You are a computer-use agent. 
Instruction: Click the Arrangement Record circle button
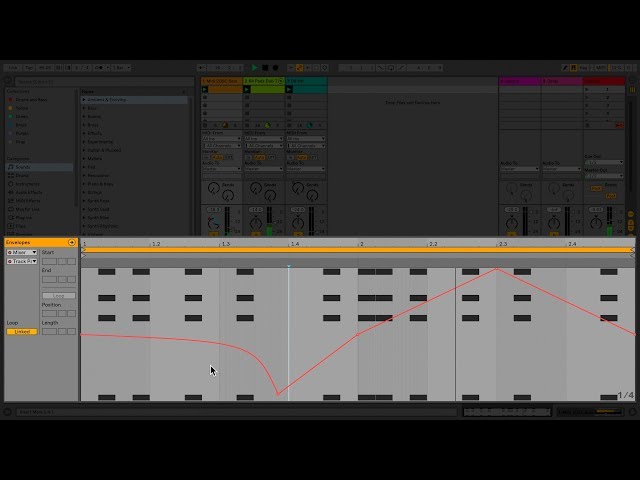tap(276, 68)
